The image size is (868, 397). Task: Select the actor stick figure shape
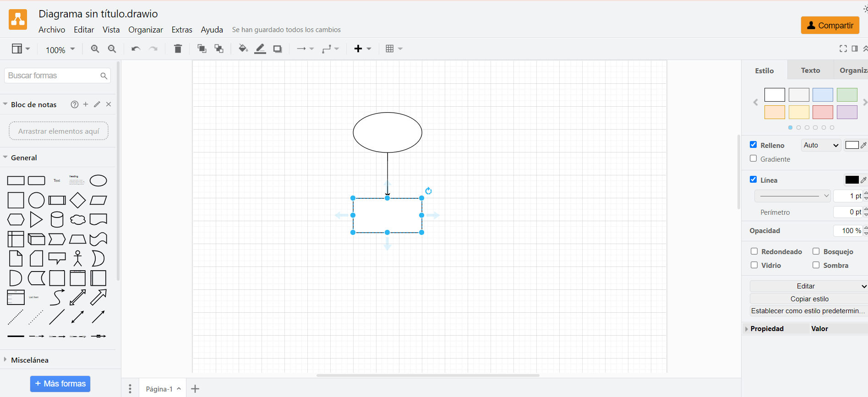pyautogui.click(x=78, y=258)
